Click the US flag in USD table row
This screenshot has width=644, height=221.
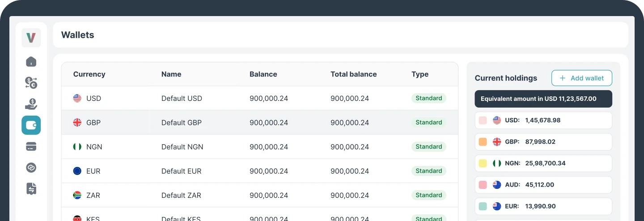pyautogui.click(x=77, y=98)
